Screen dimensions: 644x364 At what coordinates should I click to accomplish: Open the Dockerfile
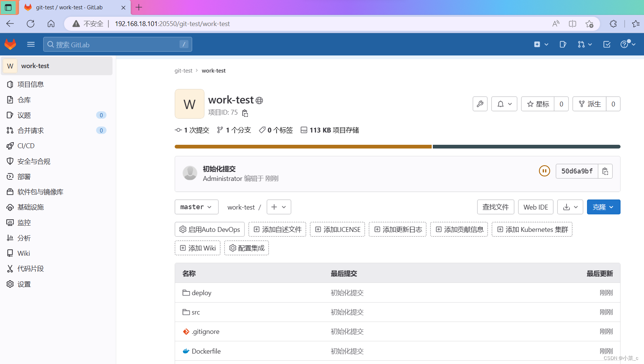click(x=206, y=351)
